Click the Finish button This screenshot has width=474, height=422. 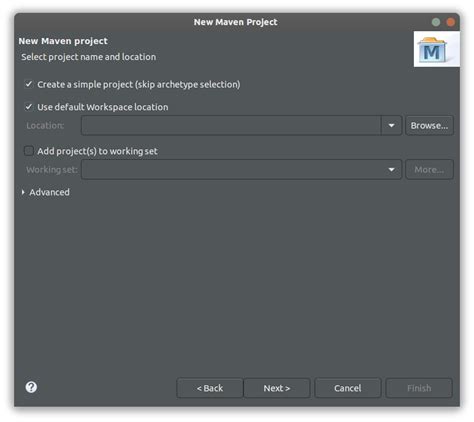pyautogui.click(x=419, y=388)
